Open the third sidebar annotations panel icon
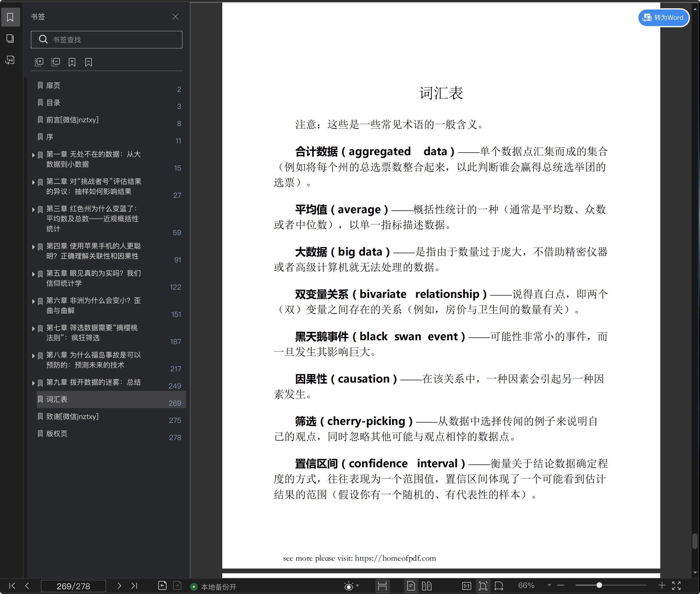 10,60
